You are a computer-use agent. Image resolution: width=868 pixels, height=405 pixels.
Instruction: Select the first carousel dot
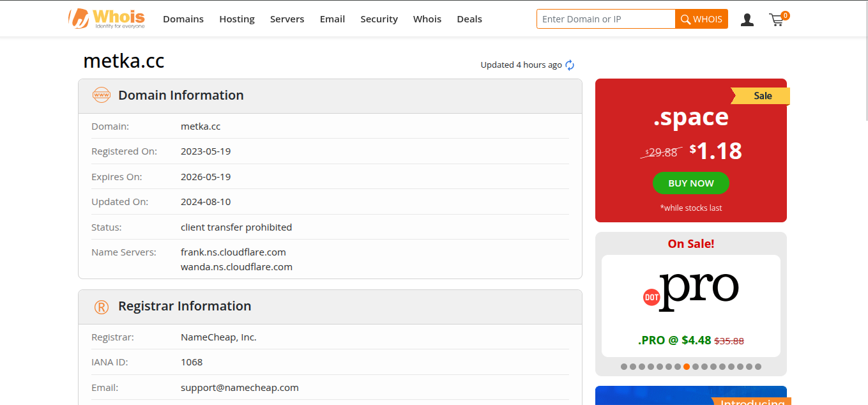point(624,367)
